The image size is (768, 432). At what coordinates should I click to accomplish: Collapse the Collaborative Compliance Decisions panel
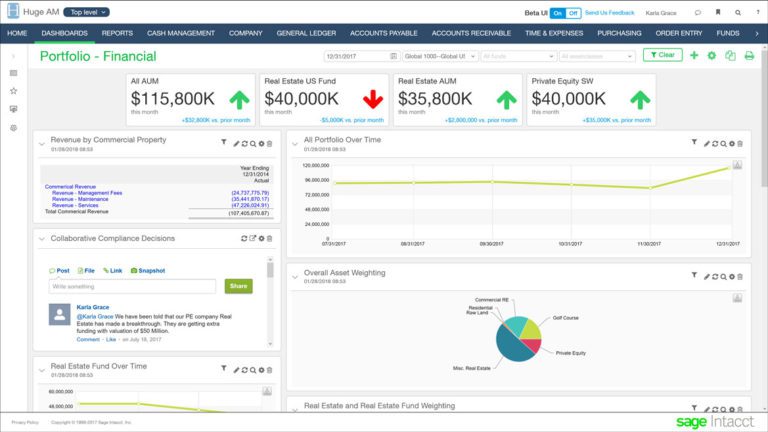click(x=41, y=239)
